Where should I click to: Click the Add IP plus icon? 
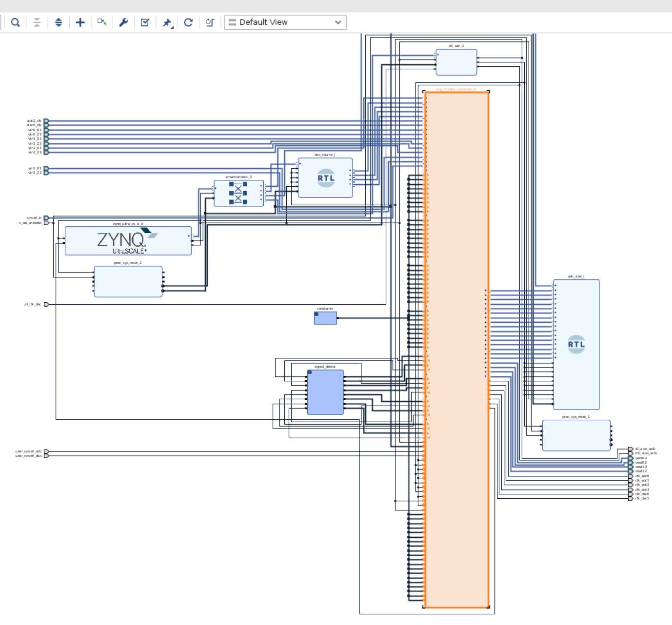point(80,22)
